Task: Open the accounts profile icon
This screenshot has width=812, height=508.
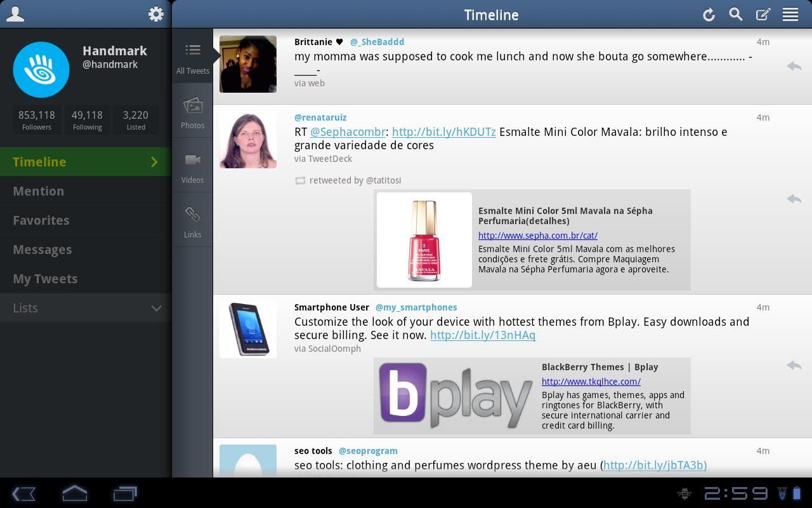Action: click(15, 13)
